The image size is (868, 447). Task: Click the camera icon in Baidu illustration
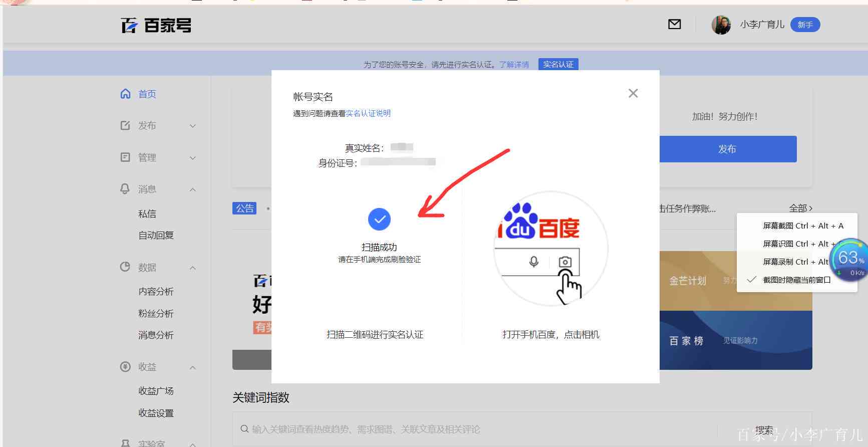click(565, 262)
